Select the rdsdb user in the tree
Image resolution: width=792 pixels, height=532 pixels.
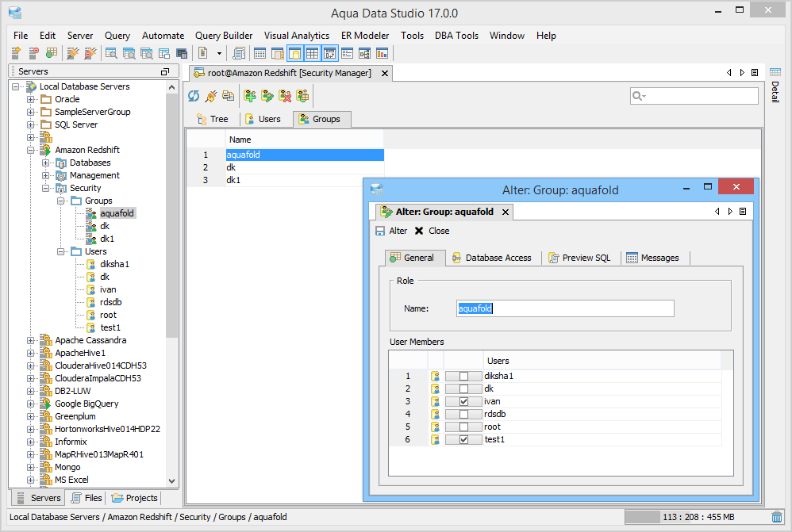[110, 302]
